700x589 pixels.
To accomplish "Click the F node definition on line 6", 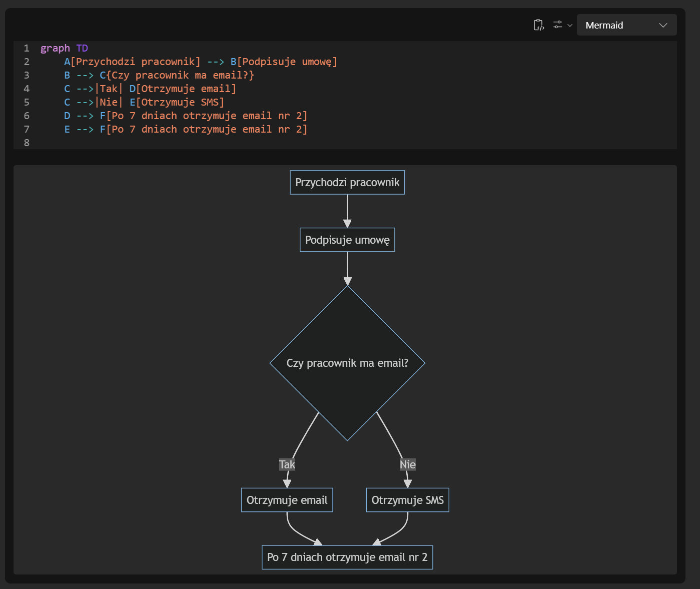I will click(204, 116).
